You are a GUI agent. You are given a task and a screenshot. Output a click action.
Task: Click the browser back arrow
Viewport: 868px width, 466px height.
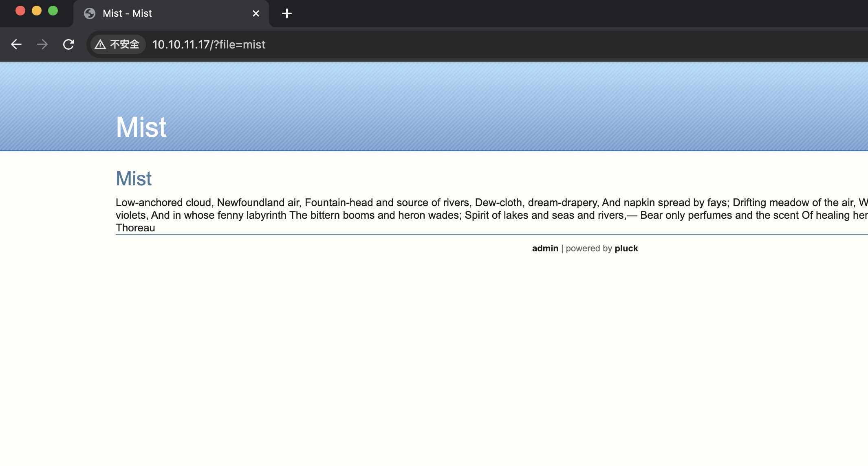16,44
